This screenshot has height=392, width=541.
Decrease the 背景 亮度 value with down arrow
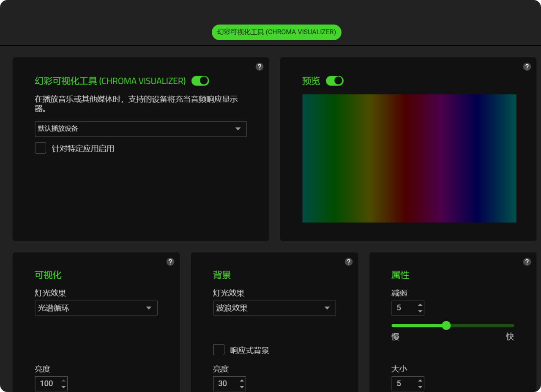click(x=242, y=387)
